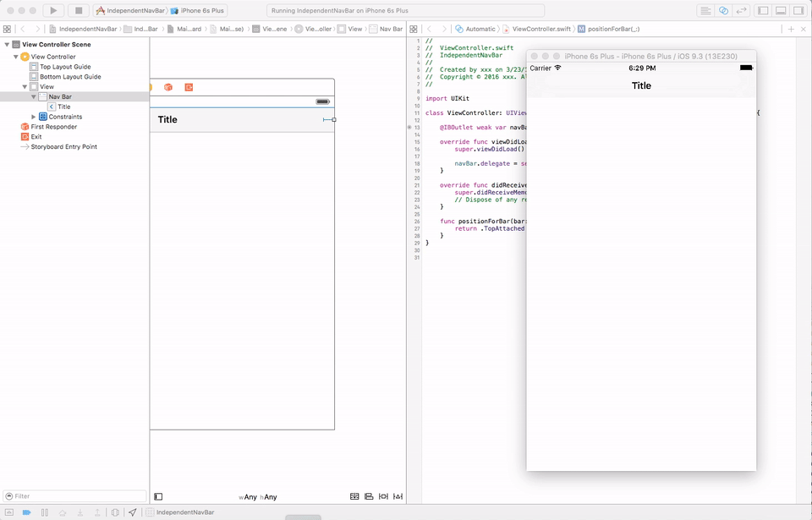Image resolution: width=812 pixels, height=520 pixels.
Task: Click the Debug View Hierarchy icon
Action: click(115, 512)
